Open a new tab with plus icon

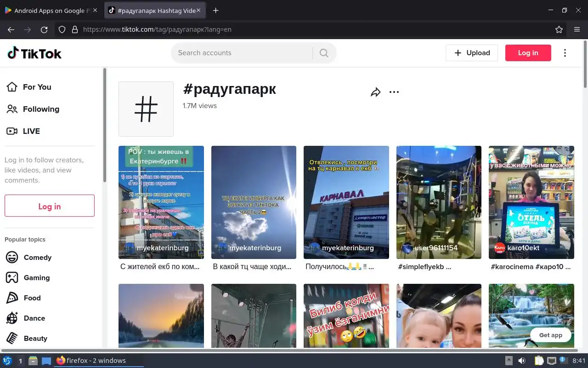click(x=215, y=11)
